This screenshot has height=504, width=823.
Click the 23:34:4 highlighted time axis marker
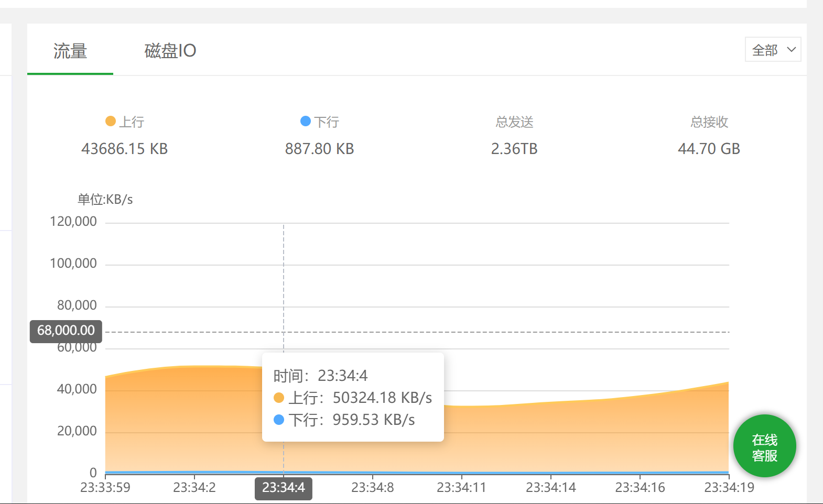284,488
